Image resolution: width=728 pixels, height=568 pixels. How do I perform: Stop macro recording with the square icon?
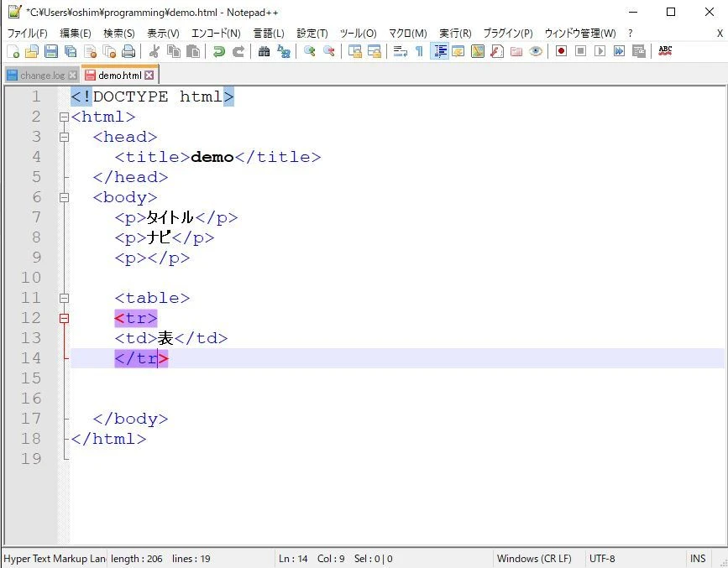click(x=580, y=51)
